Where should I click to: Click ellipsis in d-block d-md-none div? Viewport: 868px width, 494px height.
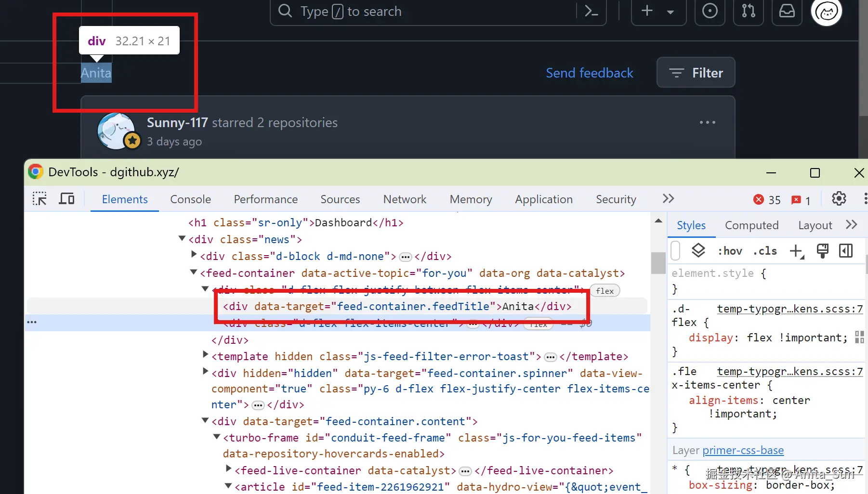[406, 257]
